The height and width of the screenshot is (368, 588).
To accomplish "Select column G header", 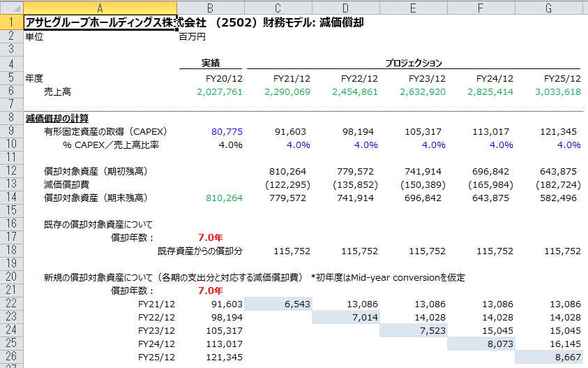I will [x=549, y=8].
